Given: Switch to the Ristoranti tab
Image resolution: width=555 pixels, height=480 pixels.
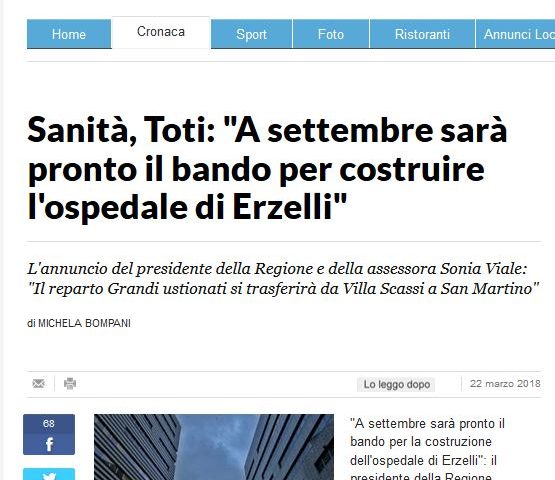Looking at the screenshot, I should 422,34.
